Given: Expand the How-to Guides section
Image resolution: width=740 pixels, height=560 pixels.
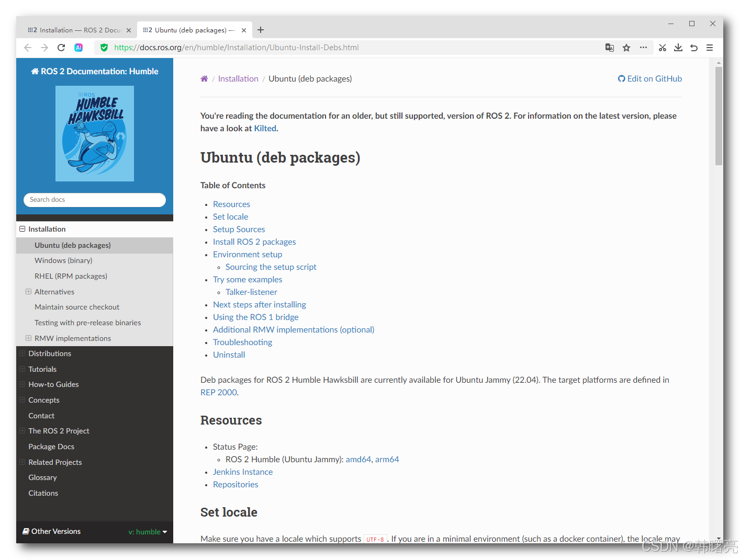Looking at the screenshot, I should click(x=23, y=384).
